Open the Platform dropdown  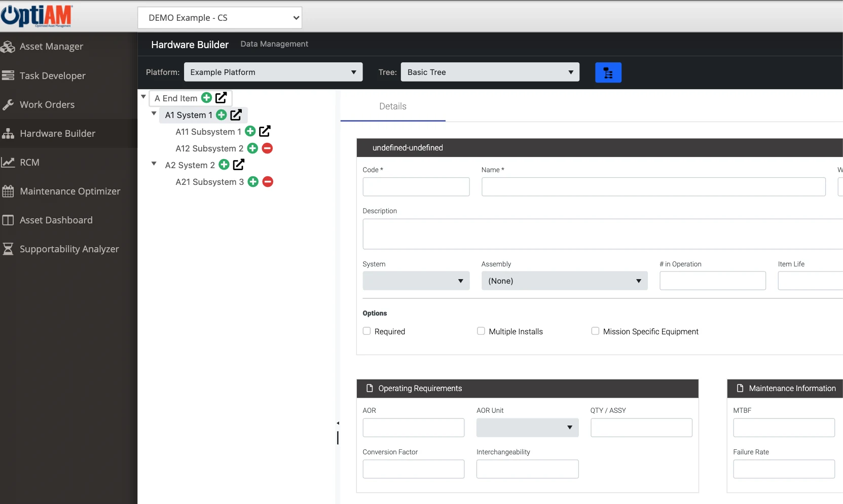[273, 72]
